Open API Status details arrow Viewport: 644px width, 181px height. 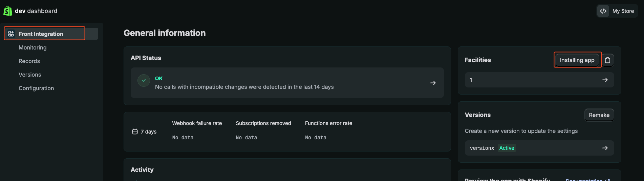[433, 83]
